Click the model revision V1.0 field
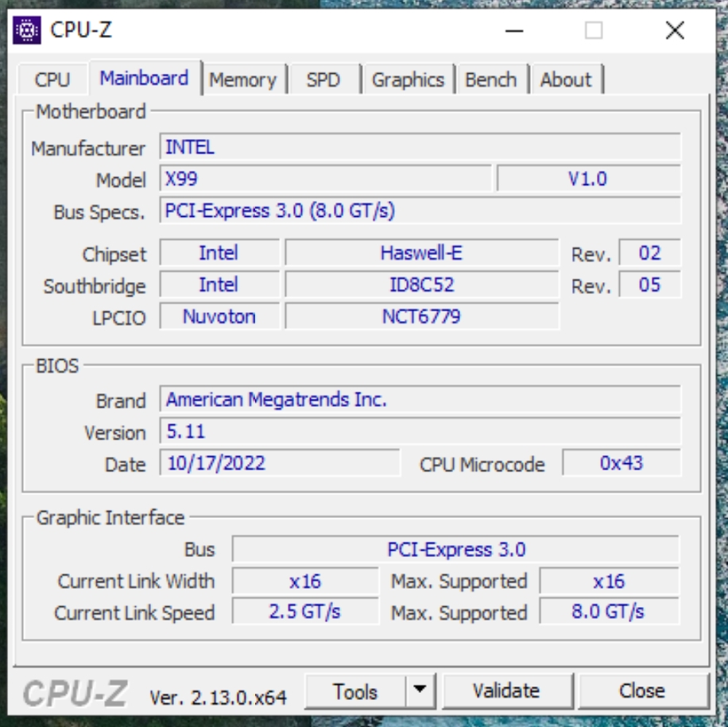Screen dimensions: 728x727 (x=588, y=179)
